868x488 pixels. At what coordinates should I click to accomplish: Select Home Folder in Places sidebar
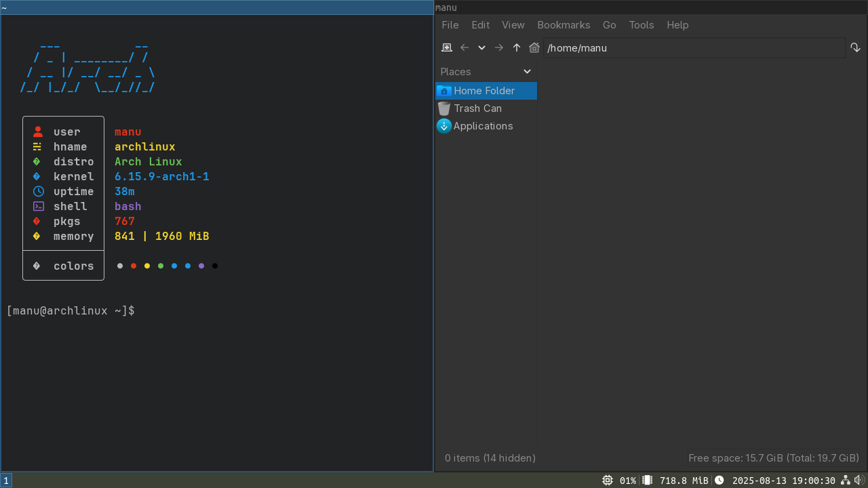point(484,91)
